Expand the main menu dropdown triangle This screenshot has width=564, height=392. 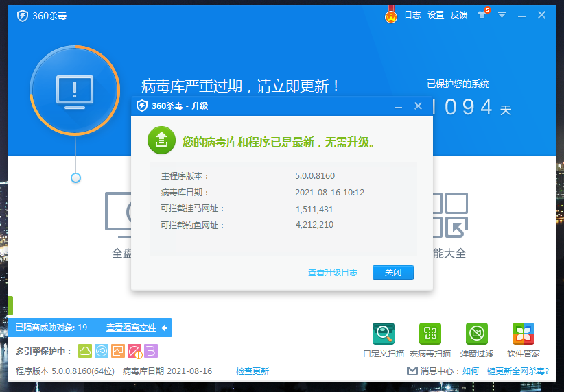(x=502, y=14)
